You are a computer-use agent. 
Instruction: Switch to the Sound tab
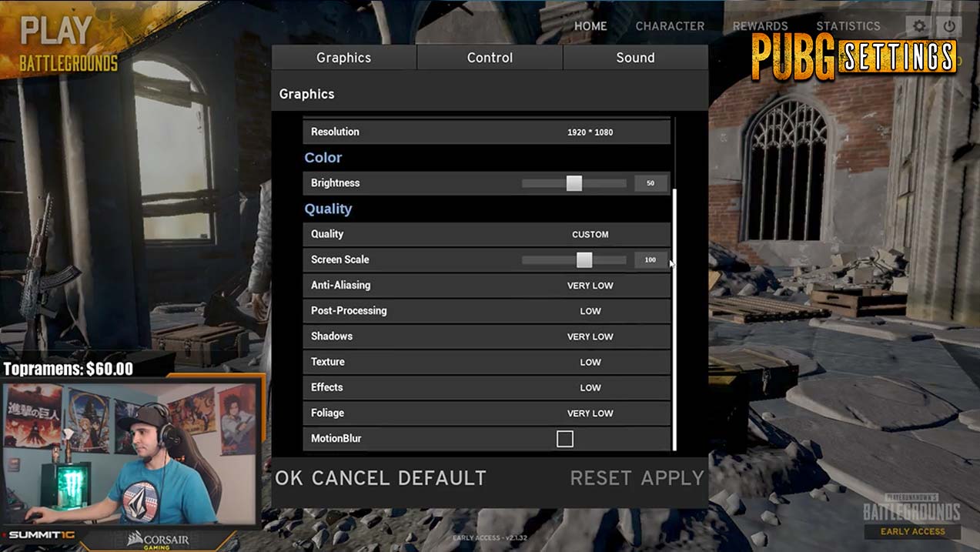(x=635, y=58)
